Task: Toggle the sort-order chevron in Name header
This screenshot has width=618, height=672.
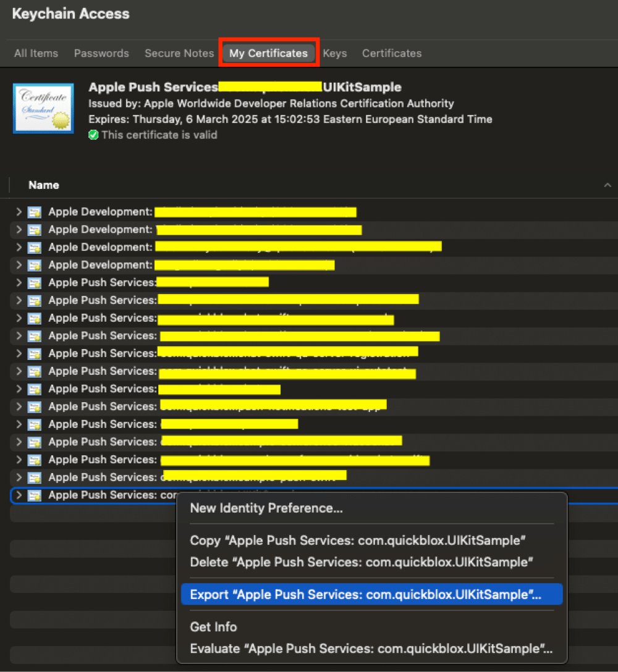Action: [x=607, y=185]
